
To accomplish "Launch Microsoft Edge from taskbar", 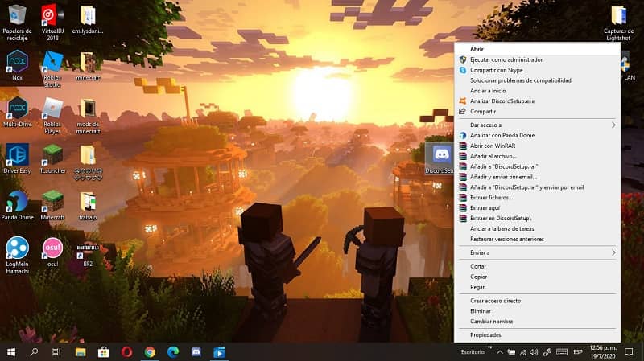I will 173,352.
